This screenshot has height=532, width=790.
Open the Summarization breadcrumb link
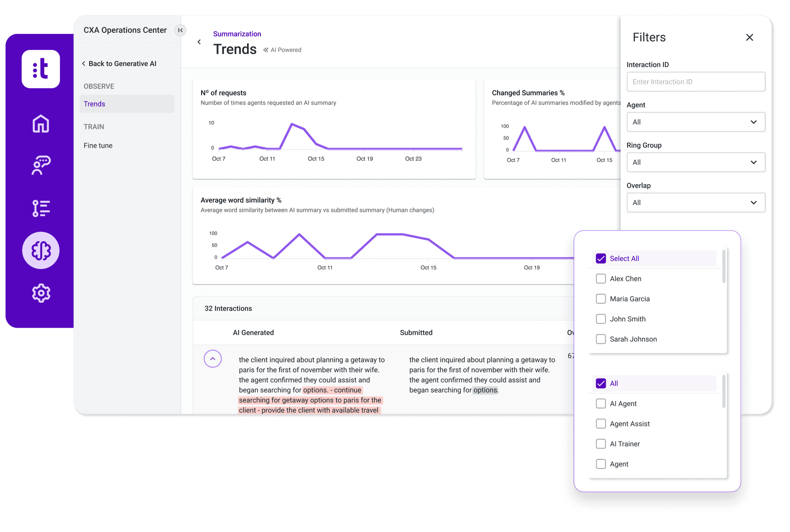point(237,34)
